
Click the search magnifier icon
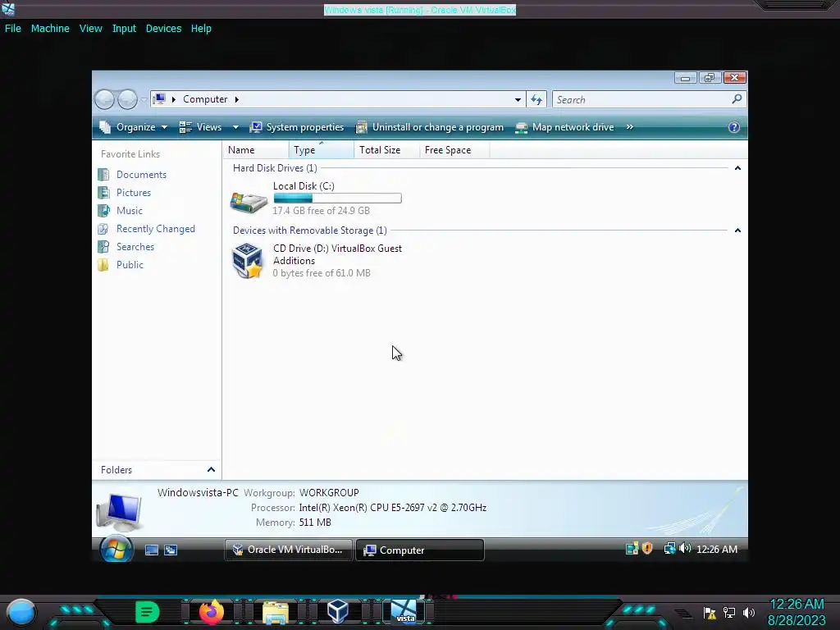coord(737,99)
